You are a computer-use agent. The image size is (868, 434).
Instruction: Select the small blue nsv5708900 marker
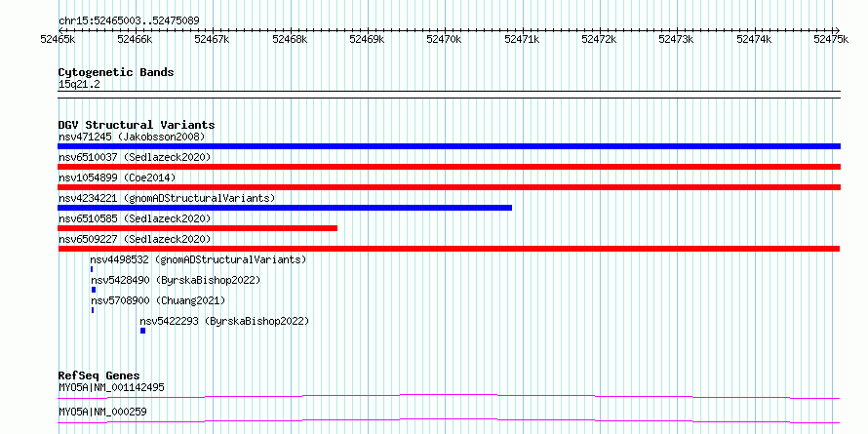coord(93,310)
